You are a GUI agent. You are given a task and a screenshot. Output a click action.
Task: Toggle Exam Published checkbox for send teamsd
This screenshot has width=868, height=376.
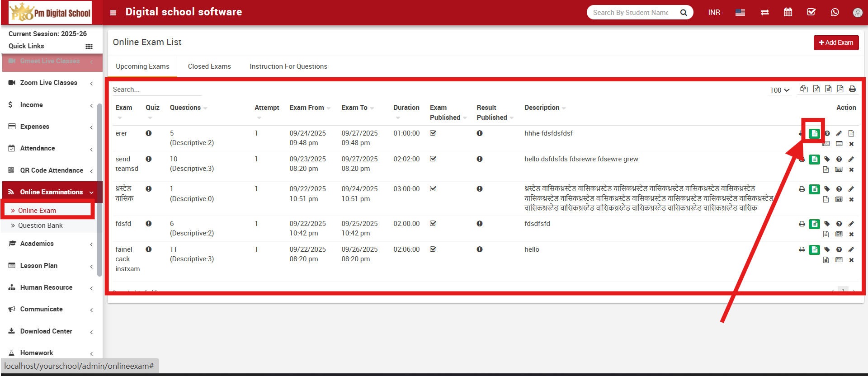(x=433, y=159)
